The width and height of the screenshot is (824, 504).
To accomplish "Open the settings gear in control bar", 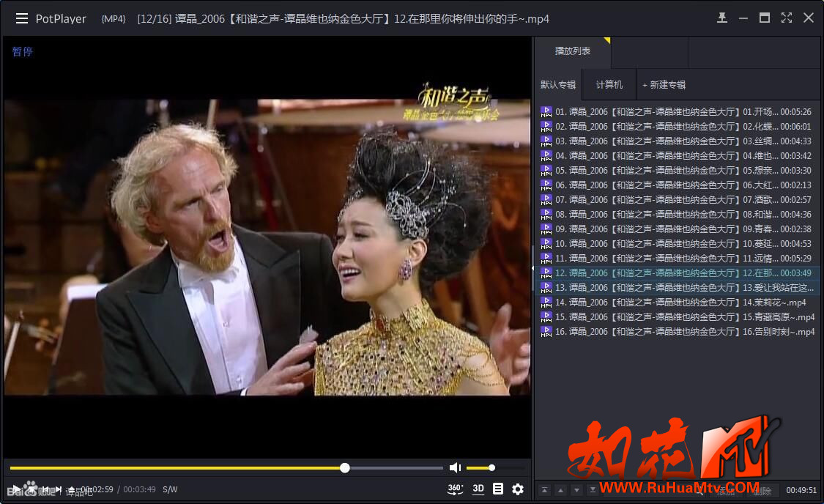I will coord(518,489).
